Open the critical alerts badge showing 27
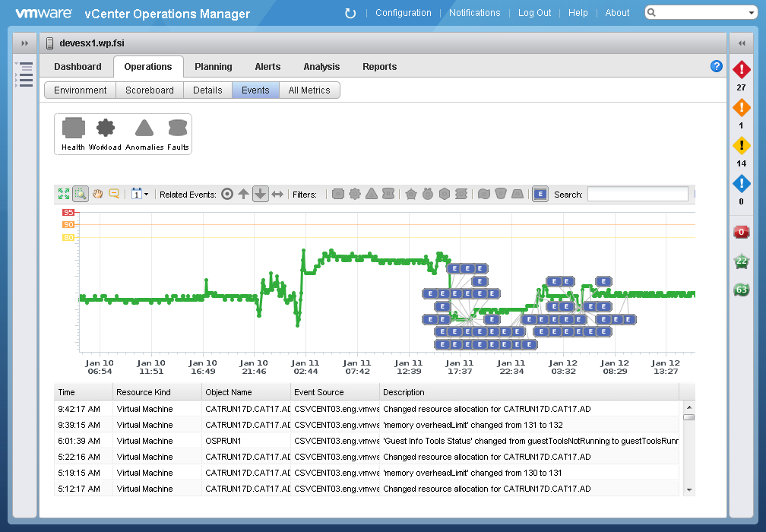The width and height of the screenshot is (766, 532). [x=742, y=70]
